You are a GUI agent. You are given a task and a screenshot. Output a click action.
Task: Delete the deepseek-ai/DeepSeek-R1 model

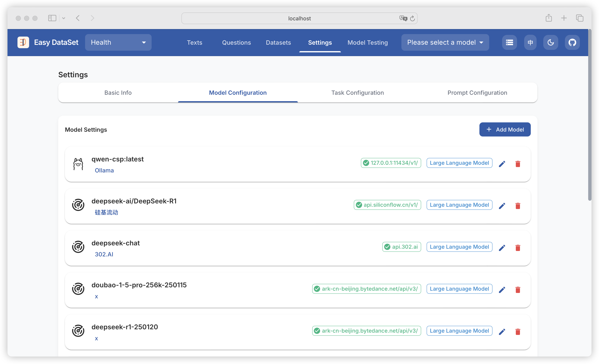(517, 206)
